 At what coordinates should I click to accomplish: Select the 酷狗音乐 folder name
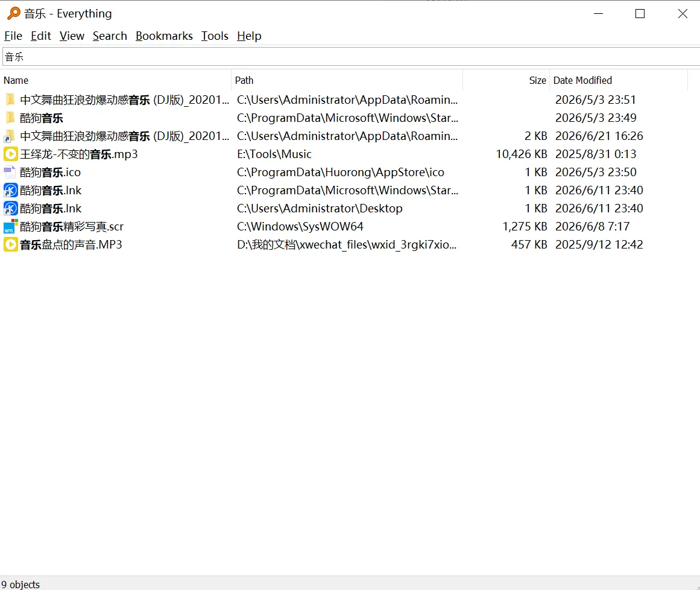pyautogui.click(x=42, y=118)
